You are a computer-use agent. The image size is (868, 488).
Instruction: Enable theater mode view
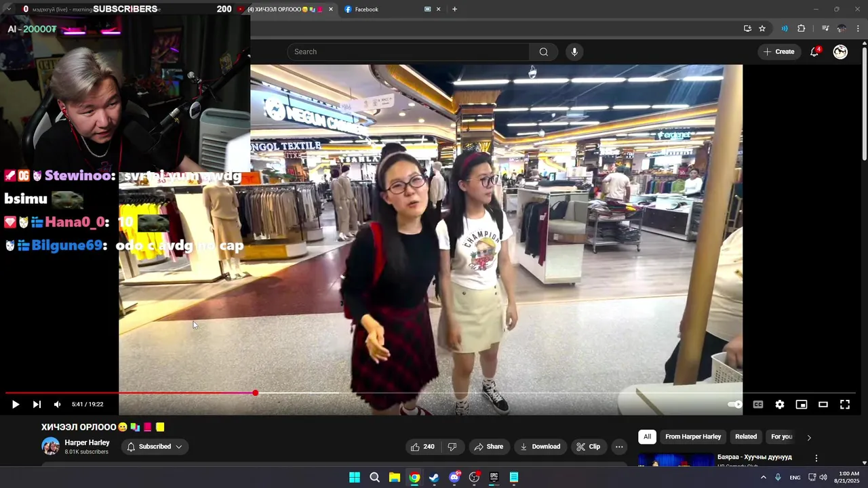tap(823, 405)
